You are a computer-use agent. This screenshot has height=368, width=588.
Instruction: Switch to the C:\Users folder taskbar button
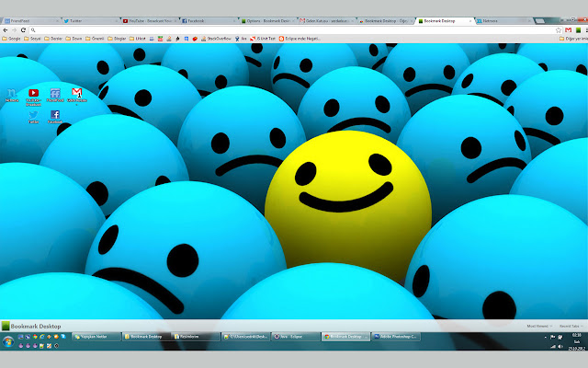(x=245, y=337)
